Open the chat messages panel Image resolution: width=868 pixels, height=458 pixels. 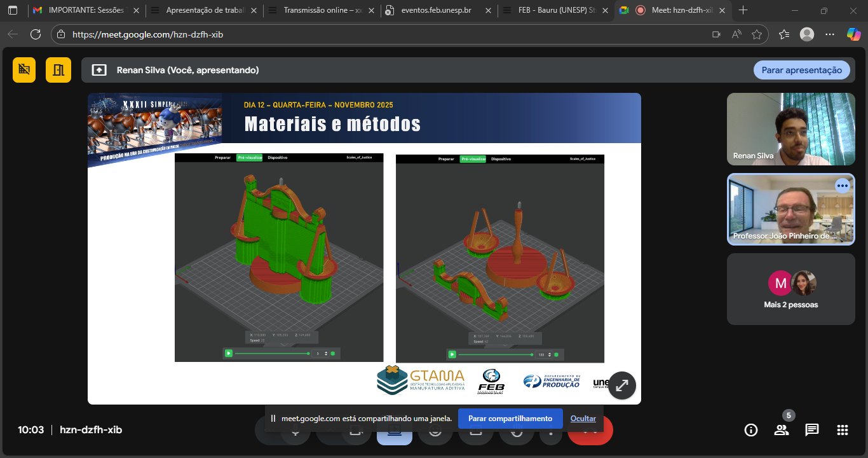812,430
